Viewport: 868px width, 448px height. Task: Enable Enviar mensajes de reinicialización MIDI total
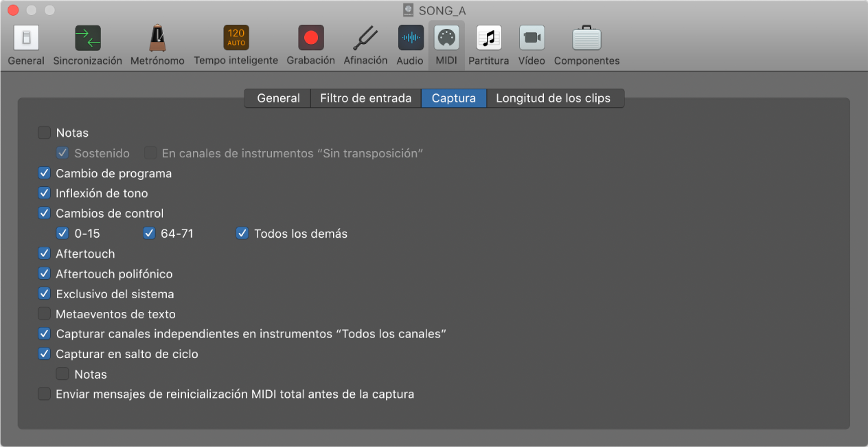(x=45, y=394)
